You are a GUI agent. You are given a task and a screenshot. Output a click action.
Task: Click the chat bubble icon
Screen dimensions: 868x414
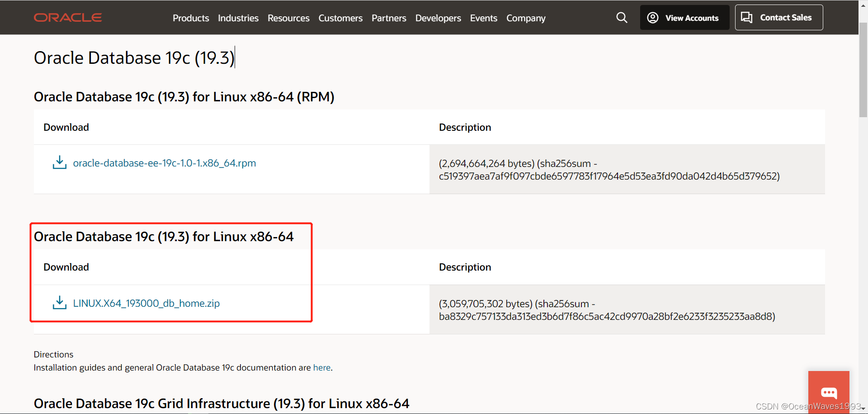pyautogui.click(x=829, y=392)
